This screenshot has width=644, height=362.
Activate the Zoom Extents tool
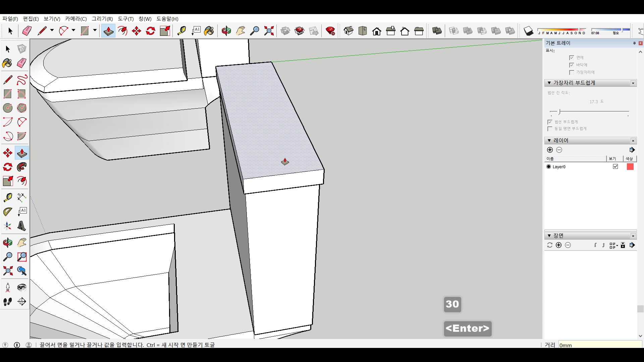[x=269, y=31]
